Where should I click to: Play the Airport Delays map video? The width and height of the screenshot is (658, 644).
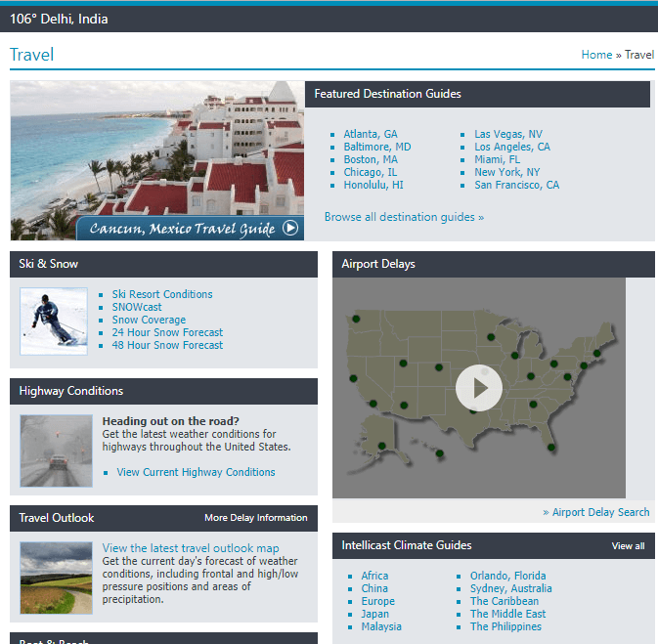478,388
